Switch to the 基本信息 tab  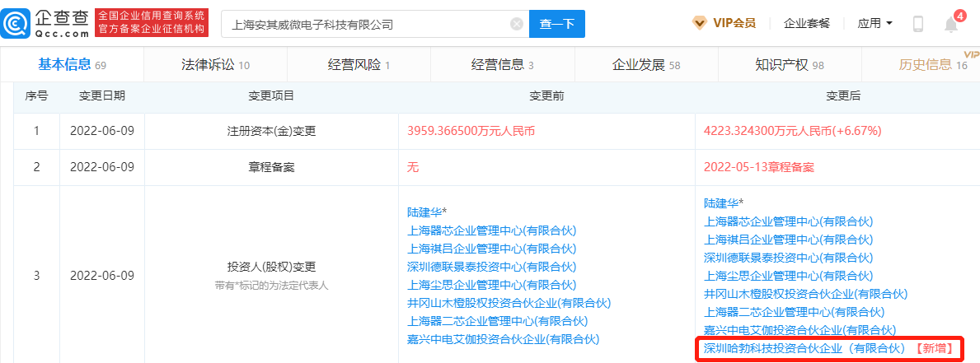[72, 64]
